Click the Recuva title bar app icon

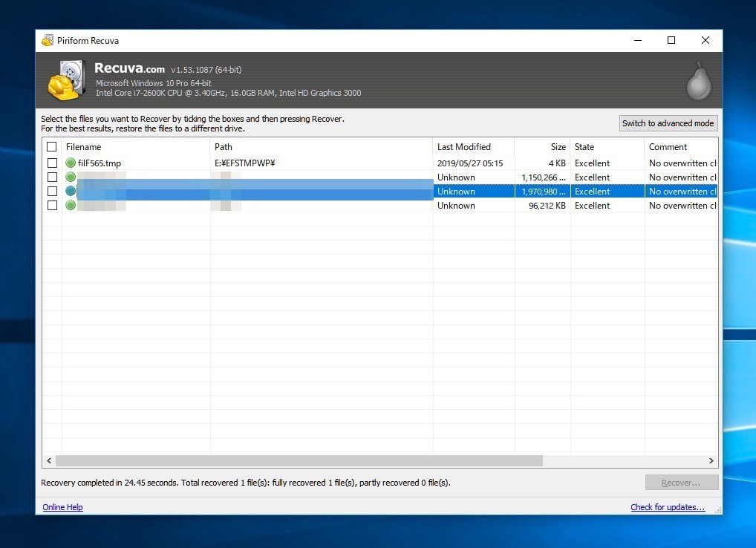point(48,41)
